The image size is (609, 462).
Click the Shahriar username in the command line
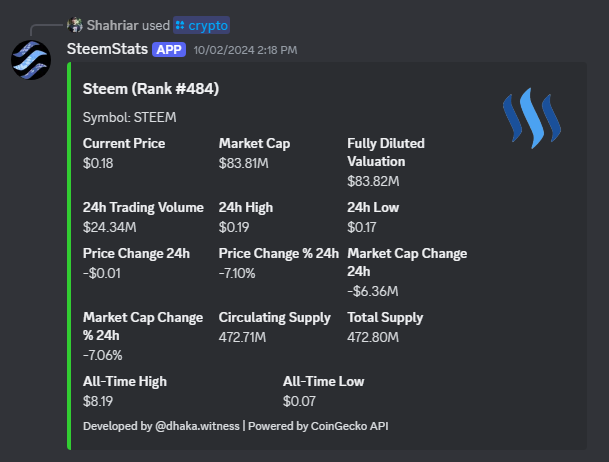[x=112, y=24]
